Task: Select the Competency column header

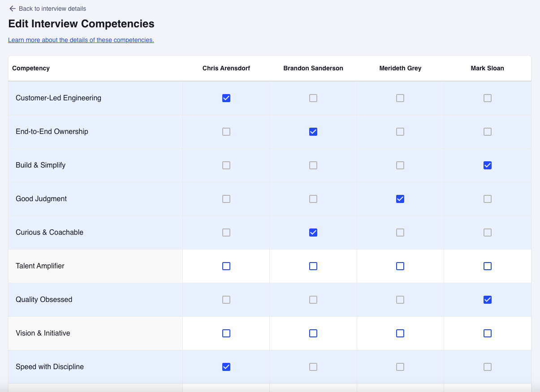Action: [30, 68]
